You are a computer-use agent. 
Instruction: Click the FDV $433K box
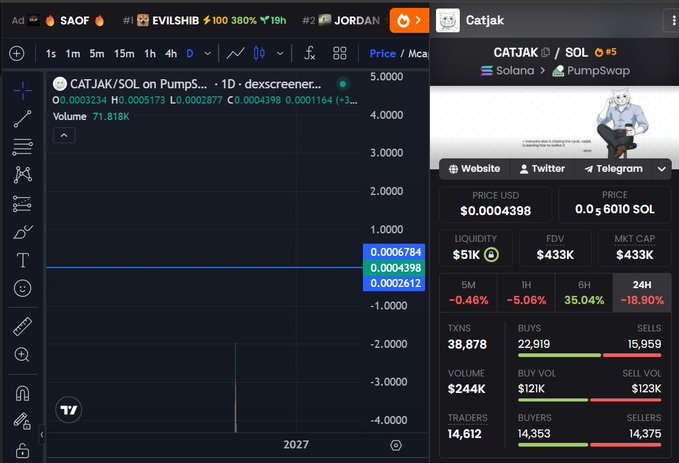click(x=555, y=248)
